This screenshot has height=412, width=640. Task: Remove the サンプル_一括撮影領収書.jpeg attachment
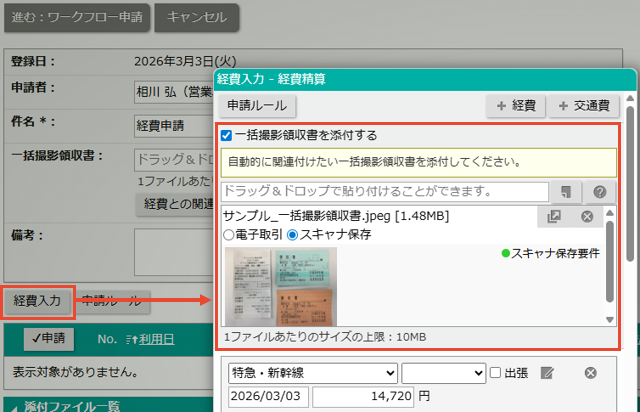click(x=587, y=216)
